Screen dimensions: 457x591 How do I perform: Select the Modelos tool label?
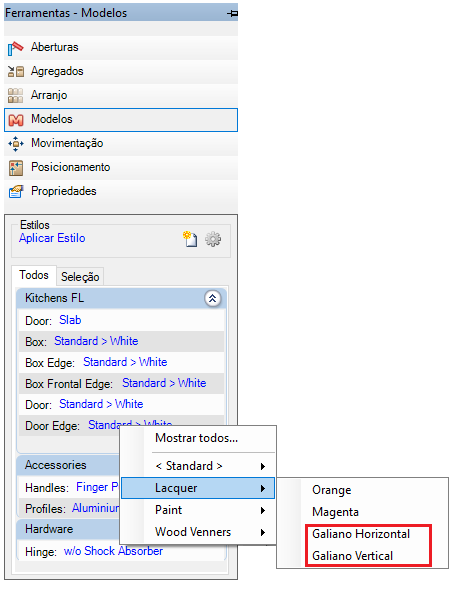point(52,119)
